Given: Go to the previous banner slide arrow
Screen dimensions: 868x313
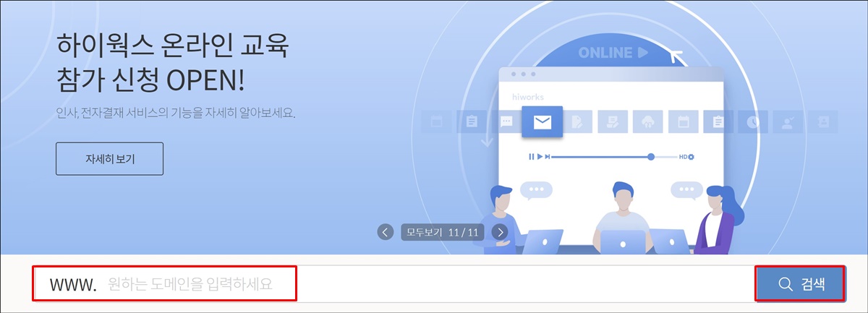Looking at the screenshot, I should point(386,232).
